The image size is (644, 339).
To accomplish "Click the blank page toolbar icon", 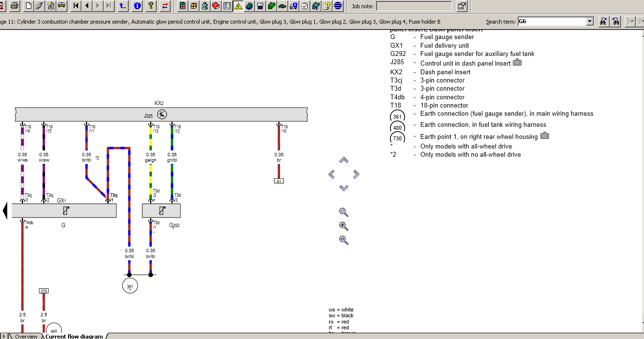I will click(x=28, y=6).
